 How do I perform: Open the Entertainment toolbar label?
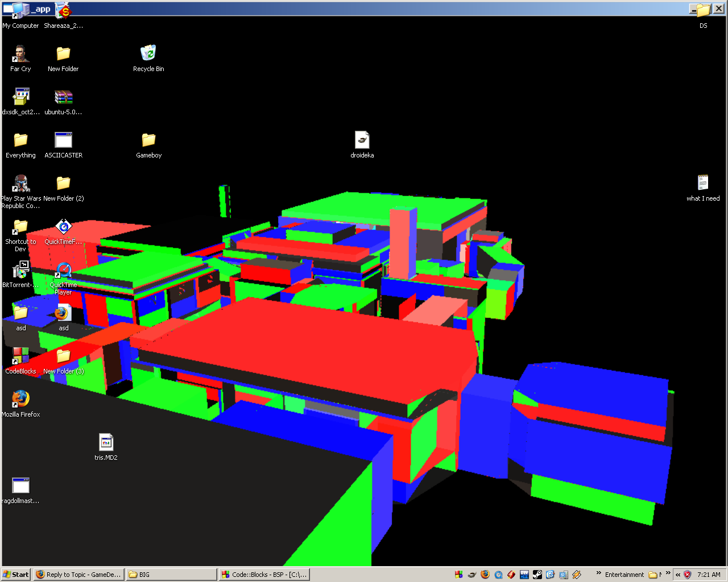pyautogui.click(x=624, y=575)
